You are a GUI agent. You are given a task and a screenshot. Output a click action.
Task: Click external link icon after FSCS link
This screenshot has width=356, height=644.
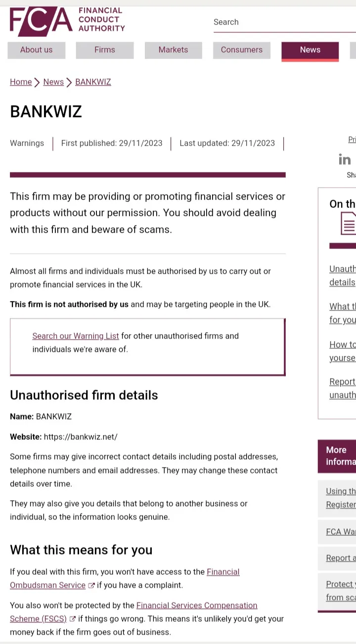pyautogui.click(x=73, y=619)
